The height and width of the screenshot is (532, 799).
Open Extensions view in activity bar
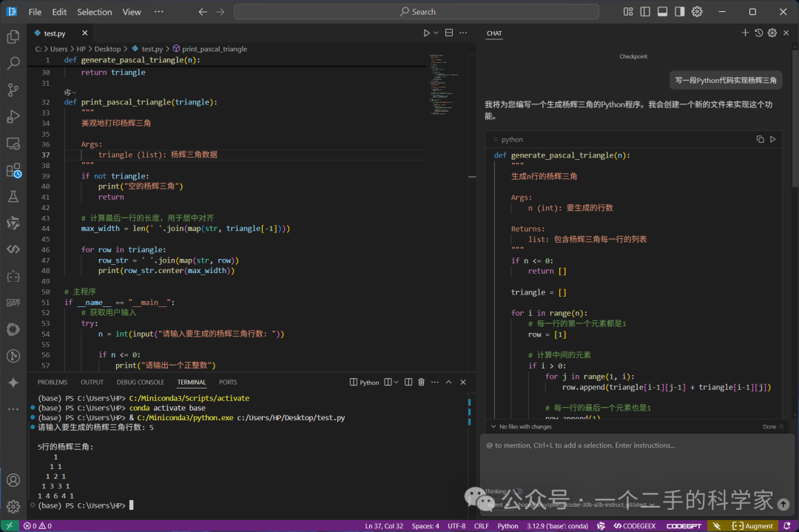click(13, 170)
